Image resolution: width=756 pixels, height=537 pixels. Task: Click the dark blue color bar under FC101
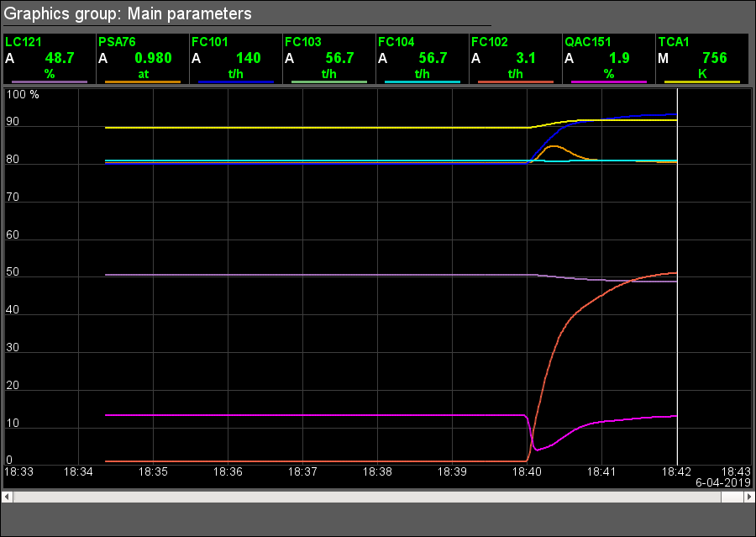(236, 82)
